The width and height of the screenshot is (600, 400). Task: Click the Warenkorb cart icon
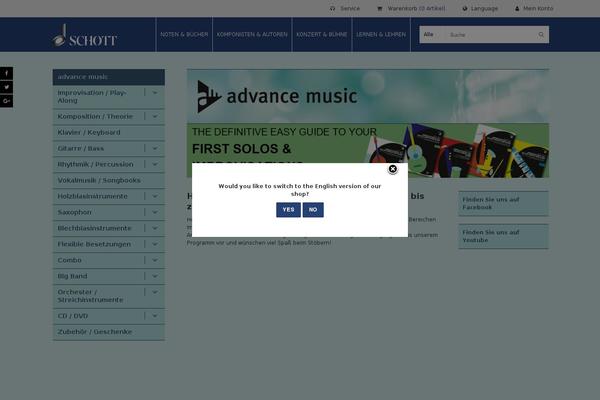pos(380,8)
